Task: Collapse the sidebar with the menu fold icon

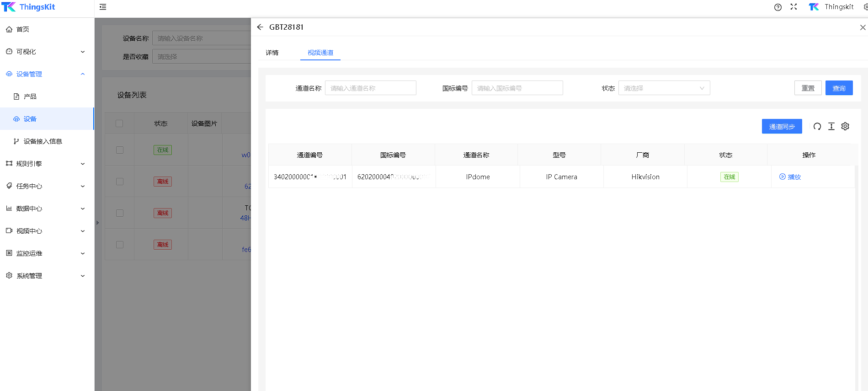Action: click(x=103, y=7)
